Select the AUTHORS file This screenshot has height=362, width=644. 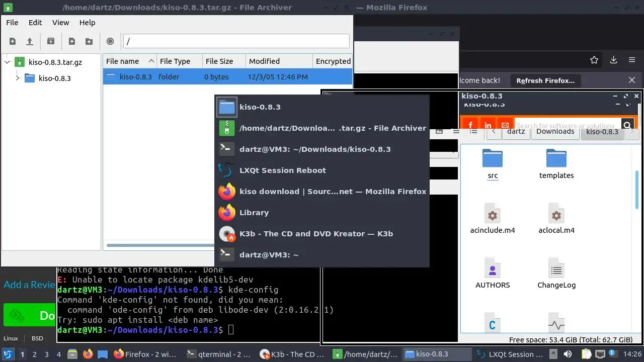(x=493, y=273)
